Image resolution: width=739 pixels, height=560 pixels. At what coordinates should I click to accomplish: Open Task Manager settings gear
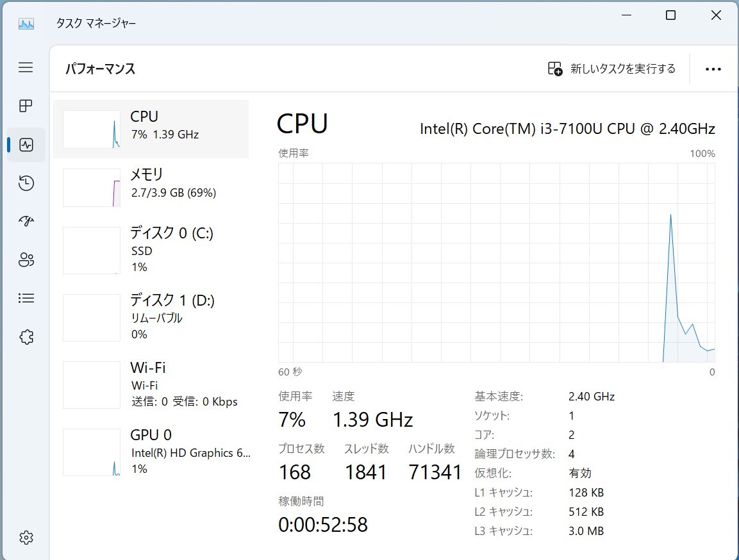coord(26,538)
